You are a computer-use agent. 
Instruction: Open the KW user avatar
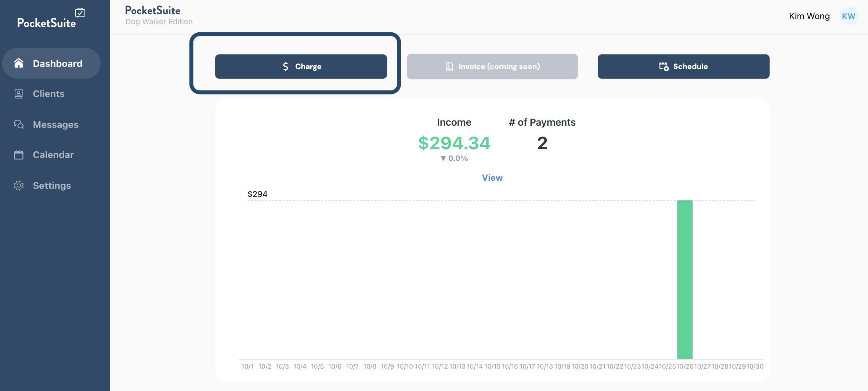coord(849,16)
